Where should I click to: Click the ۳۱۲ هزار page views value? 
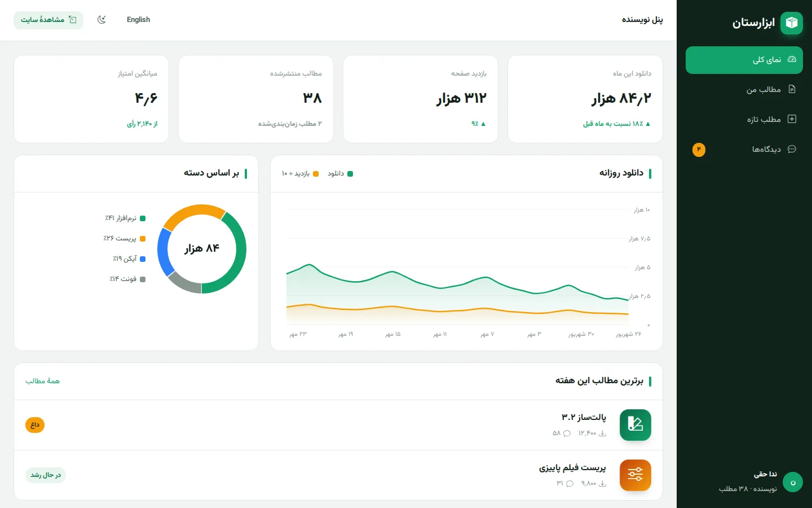pos(461,99)
